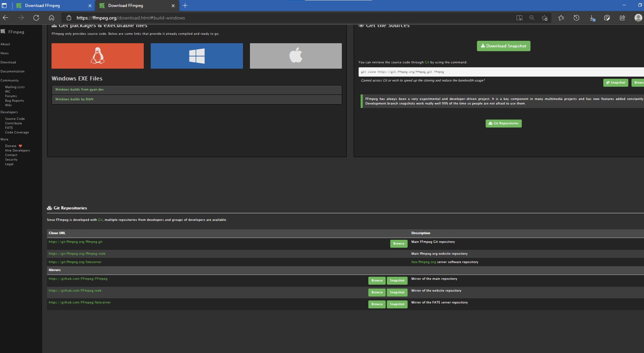
Task: Click the Git Repositories green button
Action: click(503, 123)
